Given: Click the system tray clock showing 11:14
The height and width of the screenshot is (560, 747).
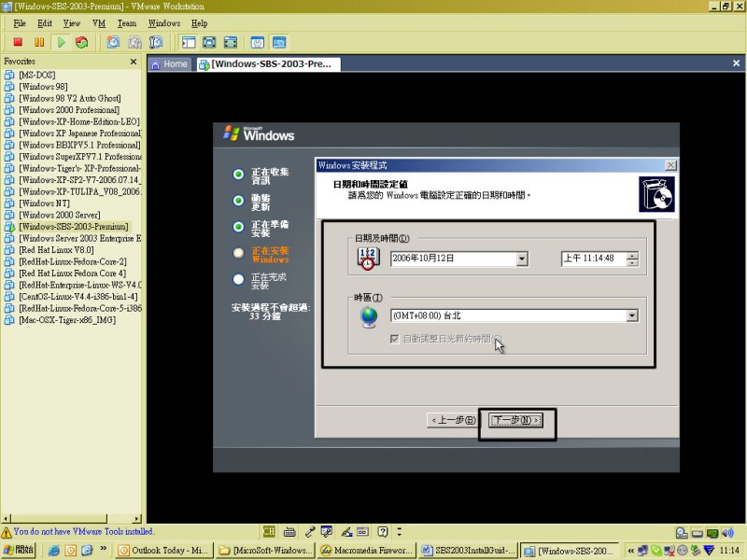Looking at the screenshot, I should coord(729,551).
